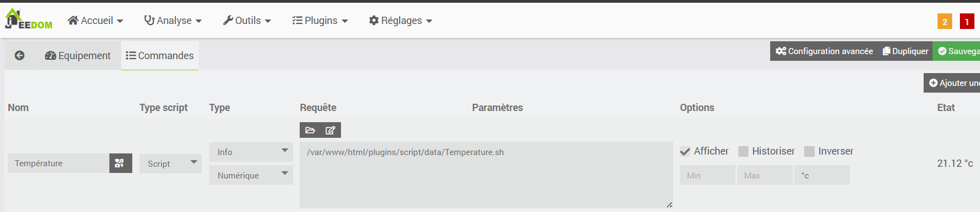Click the icon button next to Température name
The image size is (980, 212).
click(x=121, y=163)
